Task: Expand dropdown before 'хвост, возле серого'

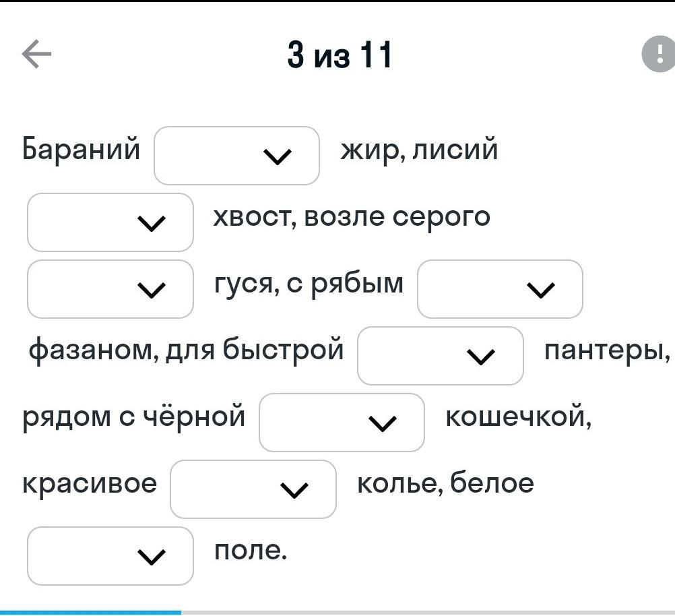Action: [110, 222]
